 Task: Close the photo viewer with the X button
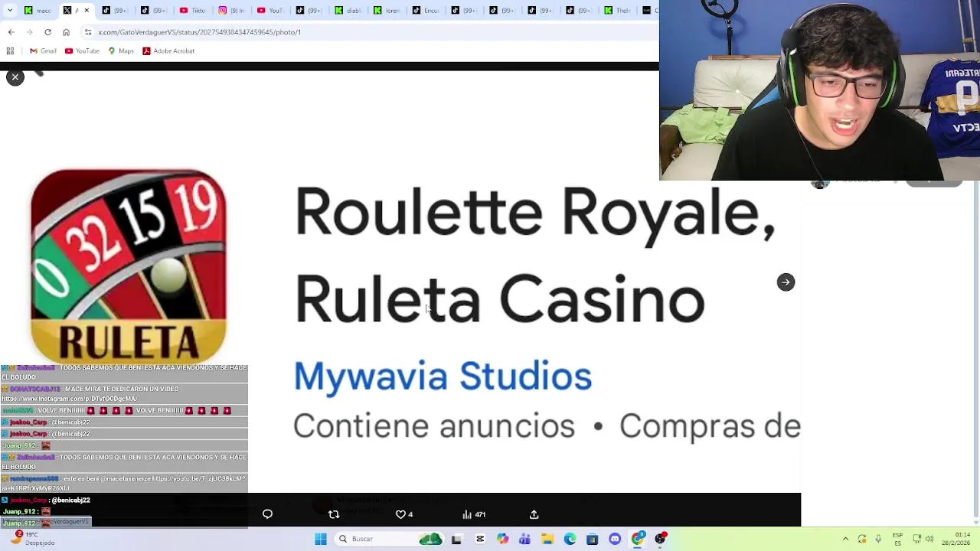(15, 77)
